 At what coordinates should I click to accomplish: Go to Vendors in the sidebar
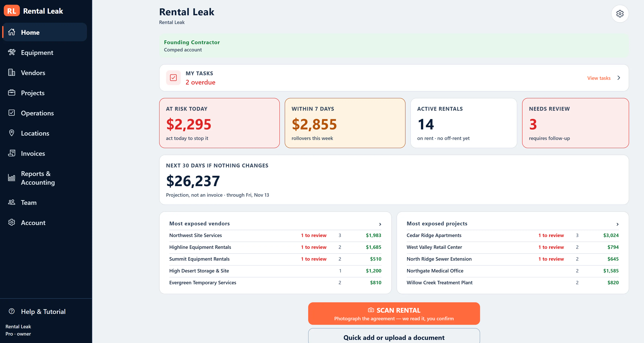coord(45,73)
